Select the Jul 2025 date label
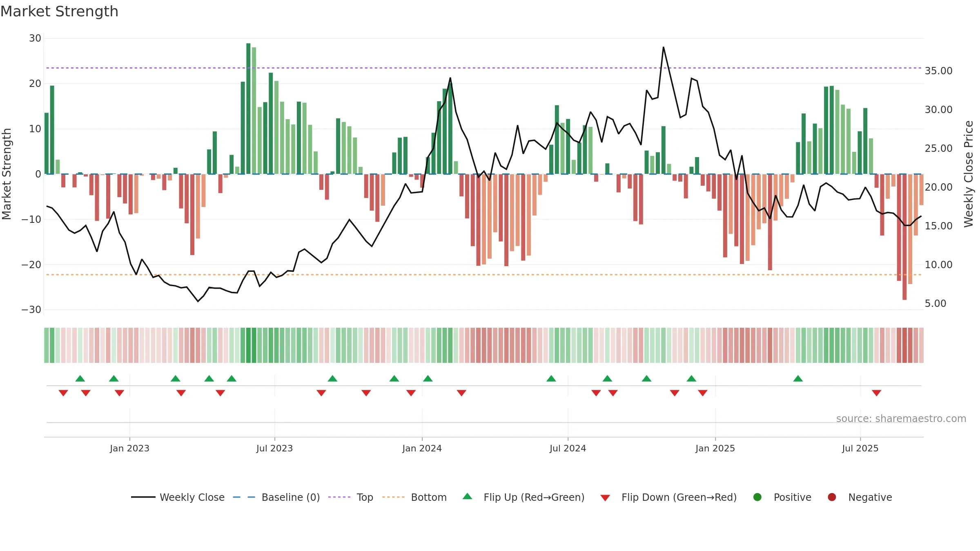This screenshot has height=551, width=980. point(860,448)
